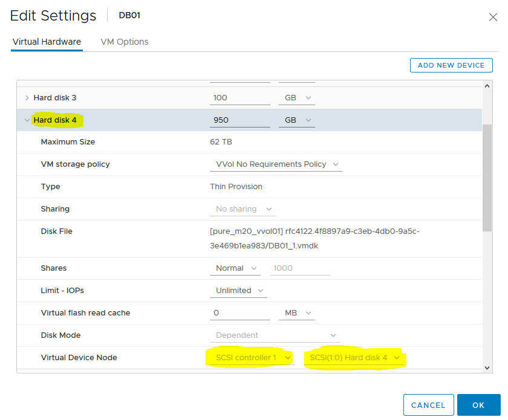This screenshot has width=508, height=420.
Task: Open SCSI(1:0) Hard disk 4 node dropdown
Action: click(x=354, y=358)
